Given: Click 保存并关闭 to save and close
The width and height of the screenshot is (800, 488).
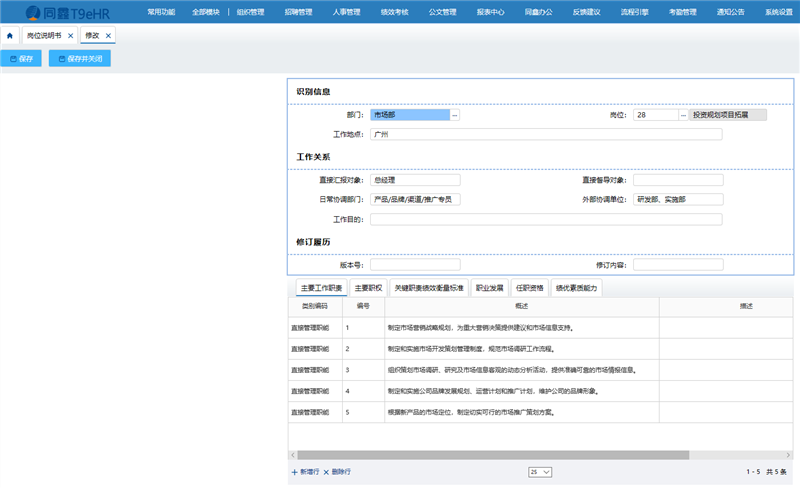Looking at the screenshot, I should coord(80,59).
